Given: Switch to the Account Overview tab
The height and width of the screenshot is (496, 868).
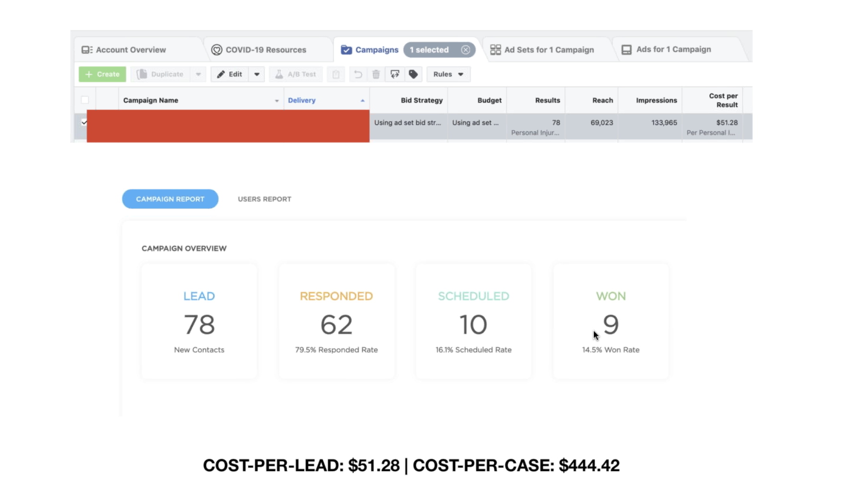Looking at the screenshot, I should [124, 50].
